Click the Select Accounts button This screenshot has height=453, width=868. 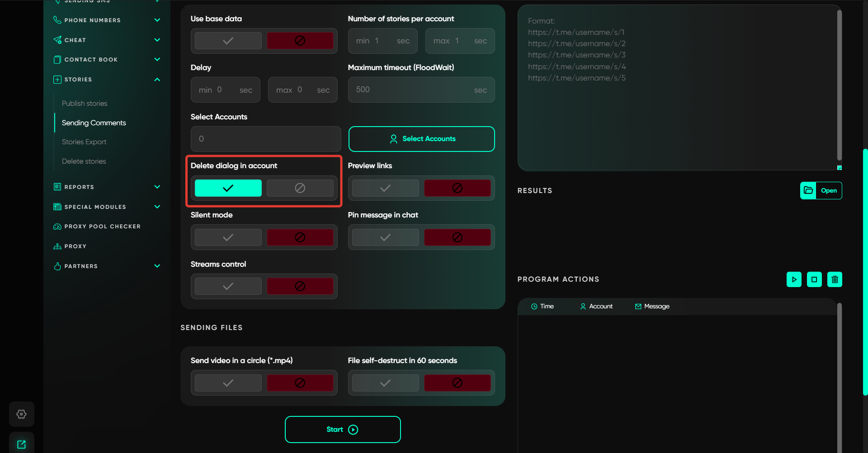point(421,139)
